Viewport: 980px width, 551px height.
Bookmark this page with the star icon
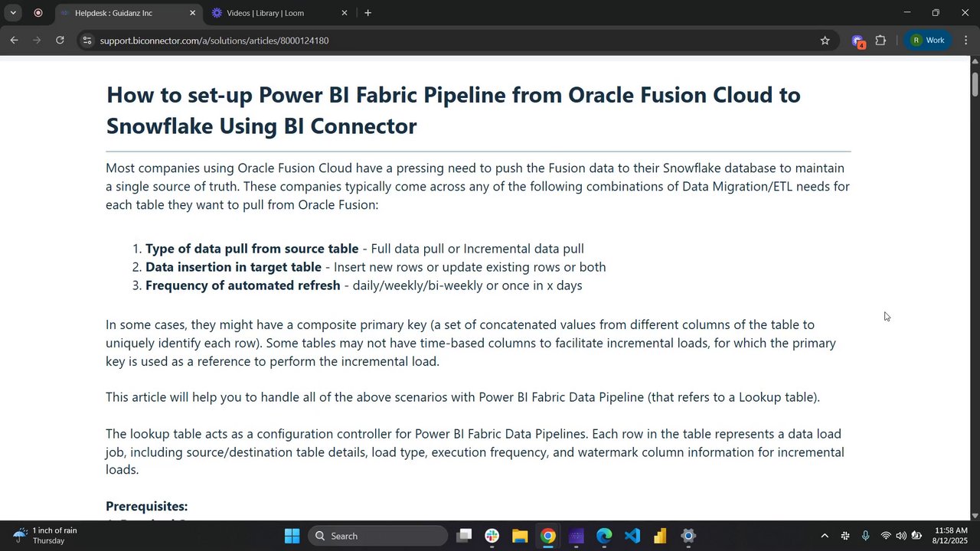(x=825, y=41)
